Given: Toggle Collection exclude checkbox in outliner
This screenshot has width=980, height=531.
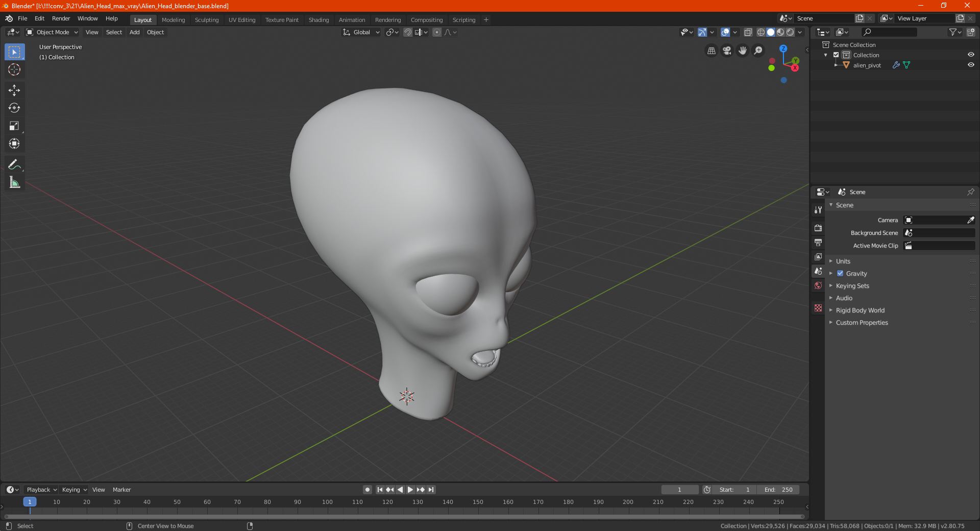Looking at the screenshot, I should pos(836,55).
